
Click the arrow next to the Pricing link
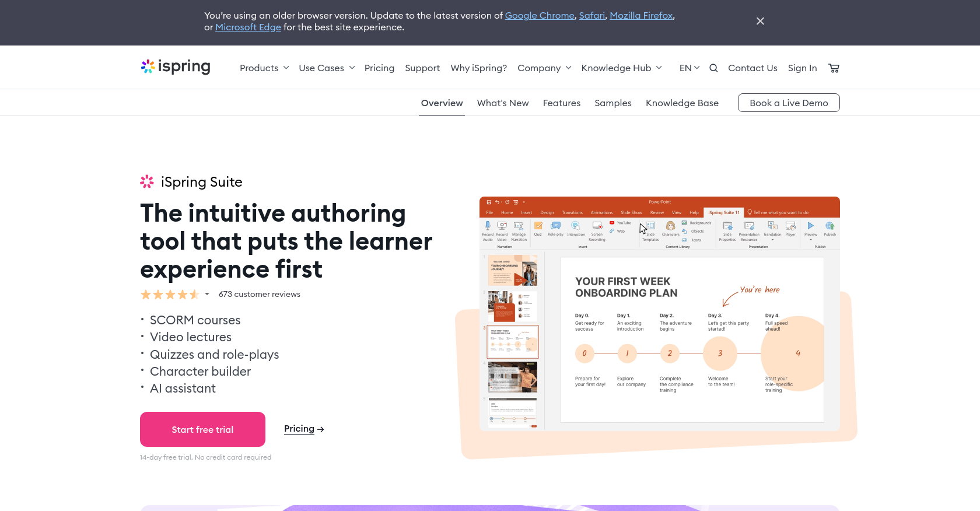(x=321, y=429)
